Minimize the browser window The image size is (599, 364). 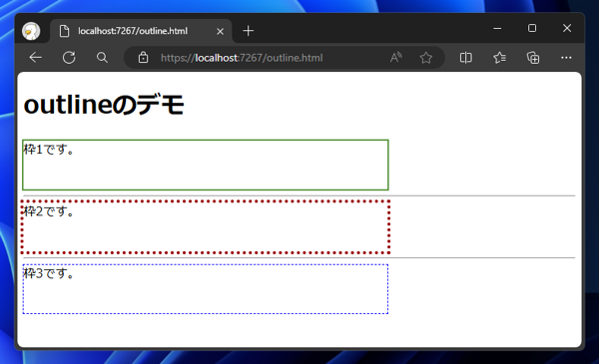[x=497, y=28]
